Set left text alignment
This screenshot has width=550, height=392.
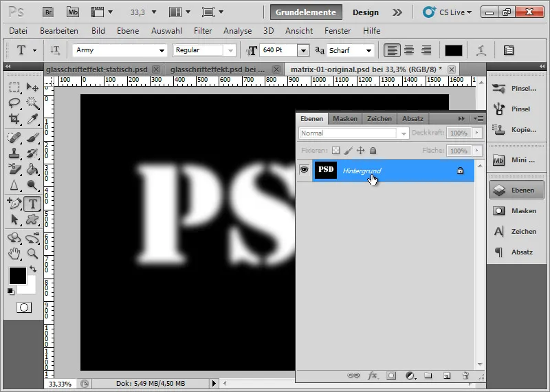(x=392, y=50)
